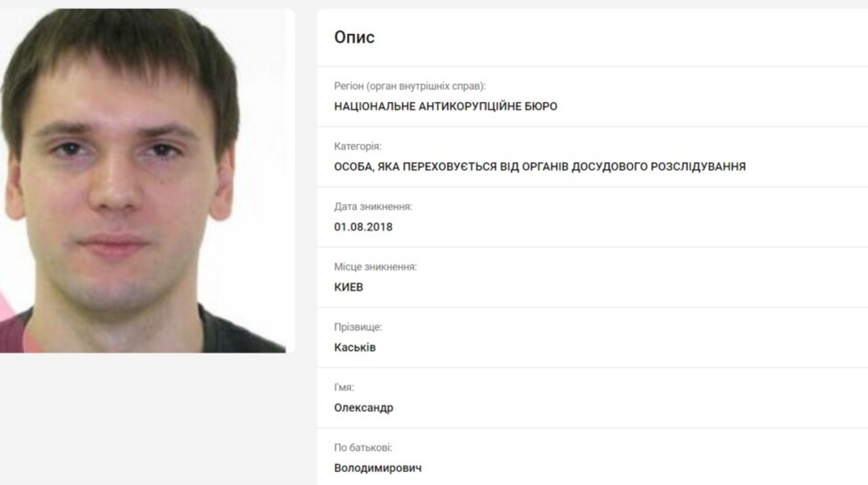Click the wanted person's photo

point(145,180)
